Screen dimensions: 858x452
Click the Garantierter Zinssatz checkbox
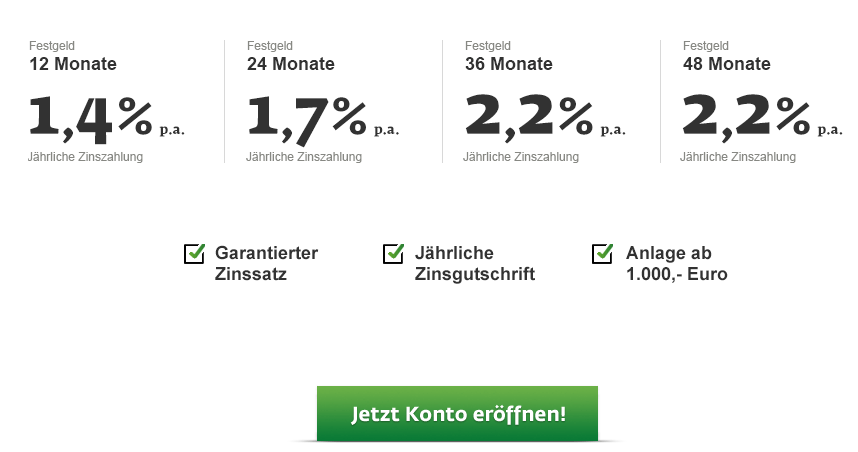click(x=194, y=254)
